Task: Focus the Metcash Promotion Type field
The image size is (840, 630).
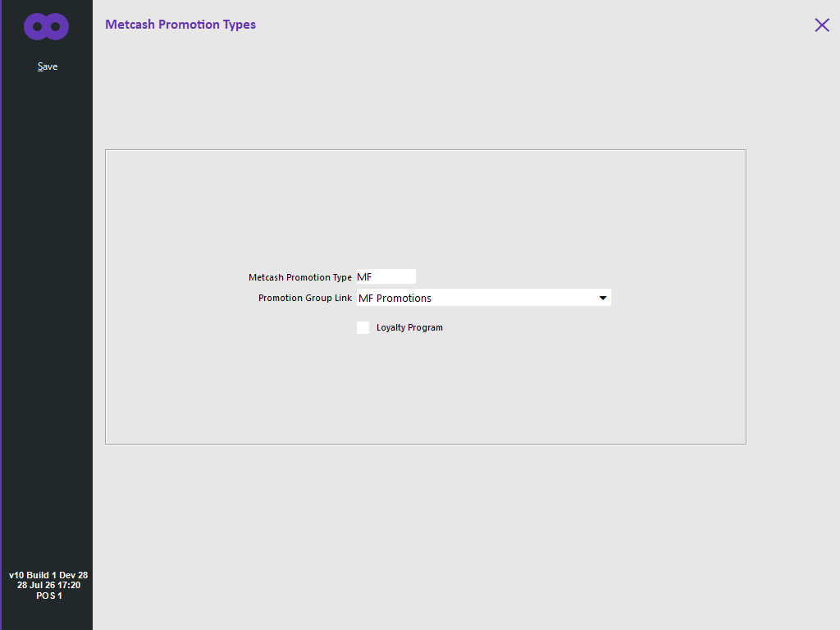Action: point(386,277)
